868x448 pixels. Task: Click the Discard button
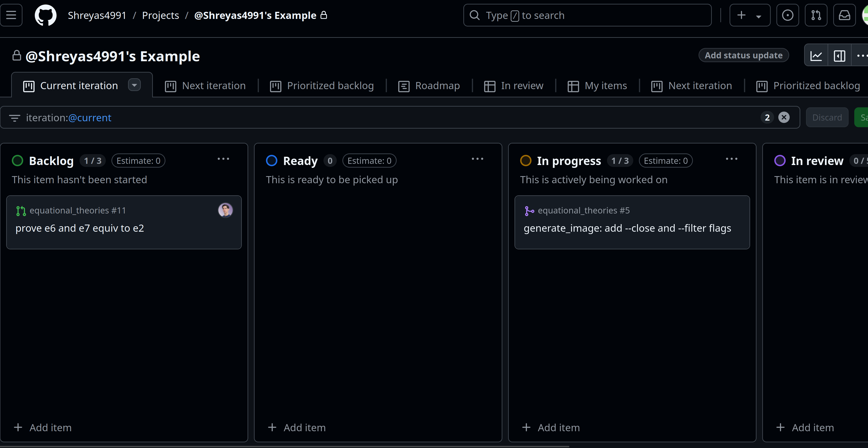click(827, 117)
